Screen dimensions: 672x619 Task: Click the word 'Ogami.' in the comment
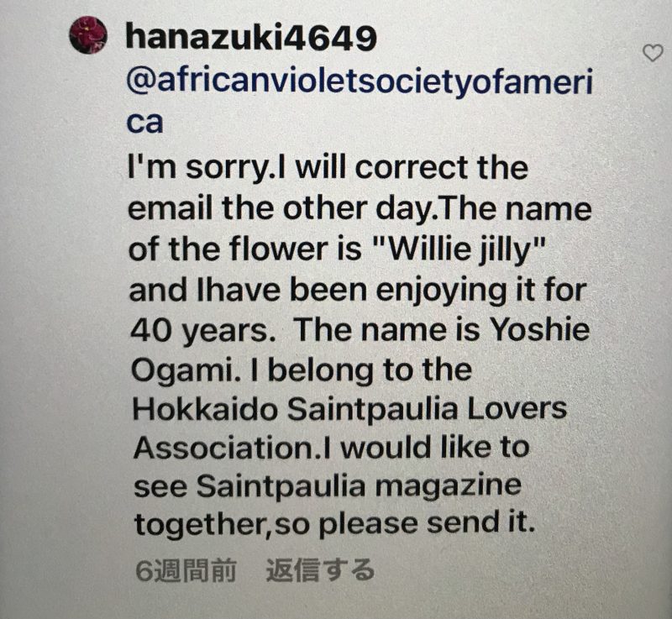pos(186,370)
